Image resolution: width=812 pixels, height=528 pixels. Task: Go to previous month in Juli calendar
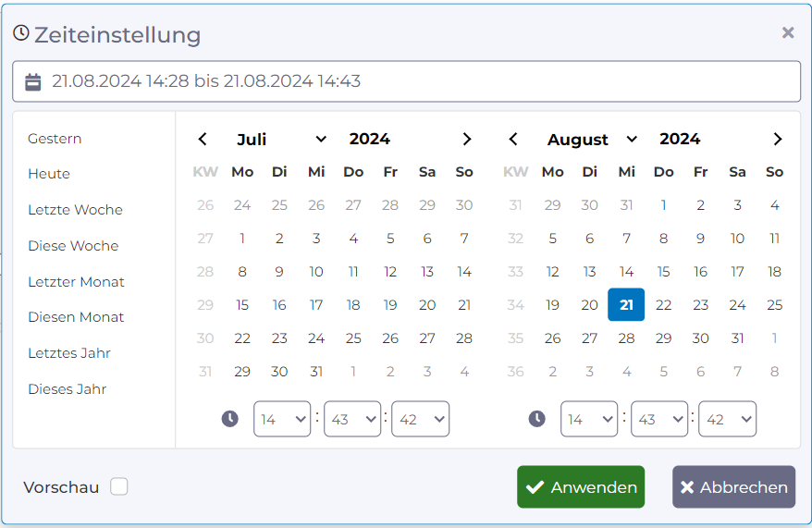point(203,140)
